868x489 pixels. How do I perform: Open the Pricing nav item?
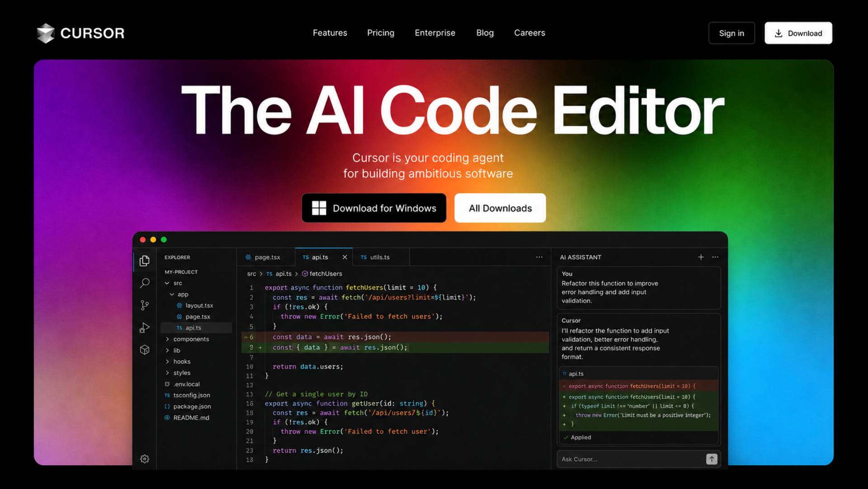(381, 33)
